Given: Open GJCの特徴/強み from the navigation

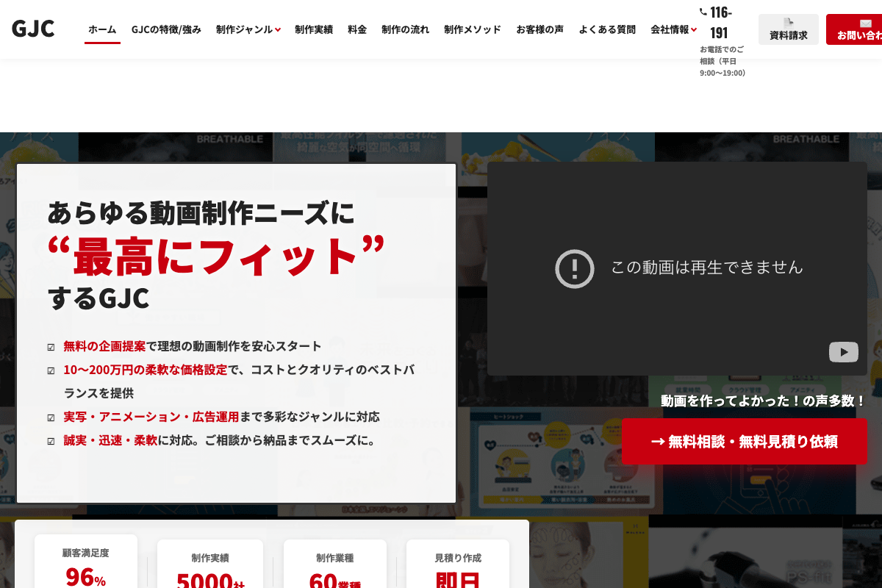Looking at the screenshot, I should (166, 29).
